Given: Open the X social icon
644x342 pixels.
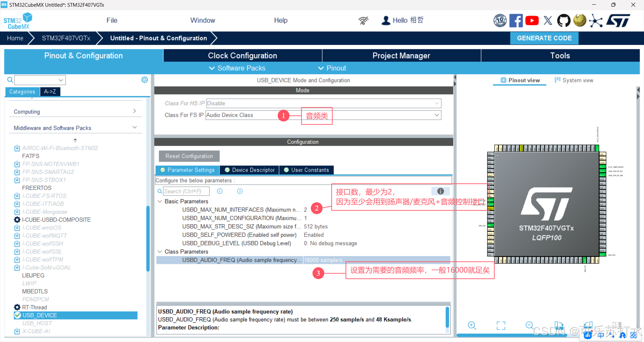Looking at the screenshot, I should click(x=548, y=20).
